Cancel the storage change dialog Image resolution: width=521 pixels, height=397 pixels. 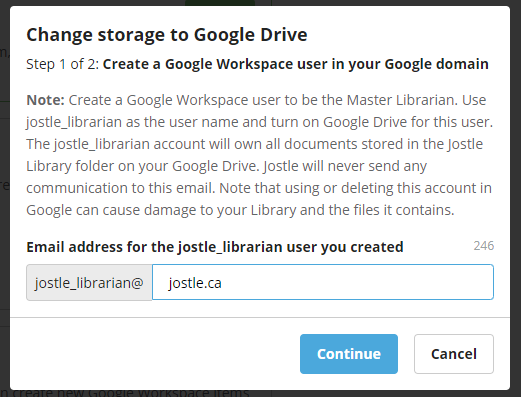click(x=454, y=354)
